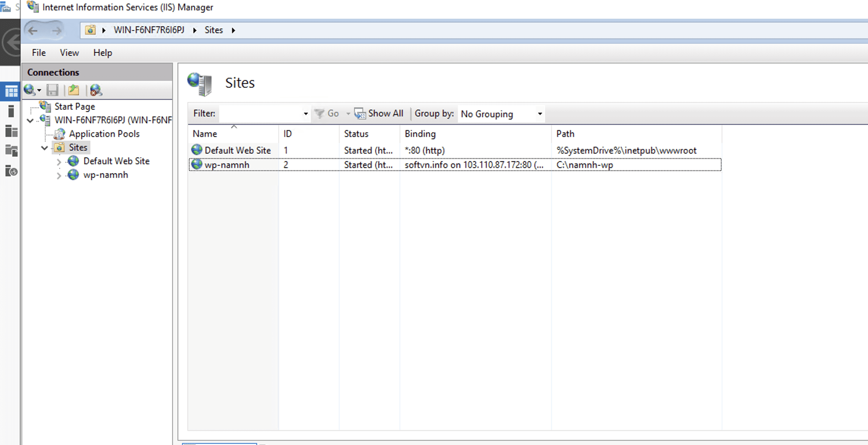This screenshot has height=445, width=868.
Task: Open the Group by No Grouping dropdown
Action: coord(539,114)
